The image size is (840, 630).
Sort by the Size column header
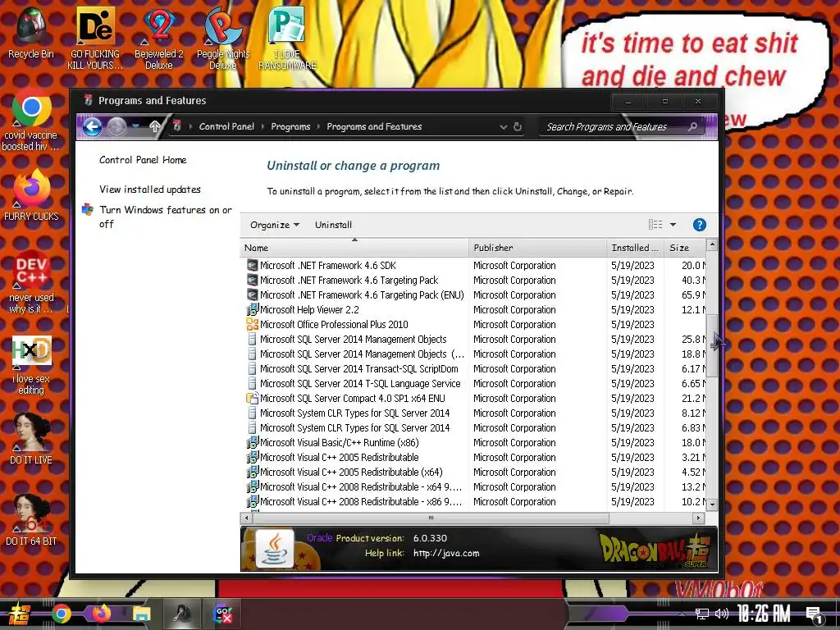685,248
